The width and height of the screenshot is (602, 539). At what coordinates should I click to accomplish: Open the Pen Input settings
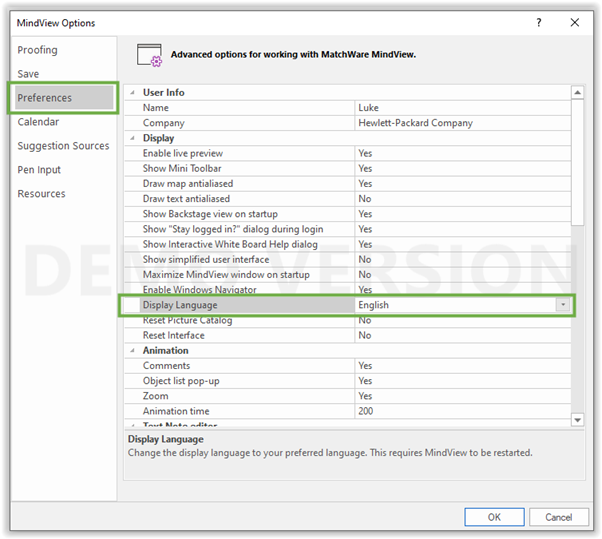pyautogui.click(x=39, y=170)
